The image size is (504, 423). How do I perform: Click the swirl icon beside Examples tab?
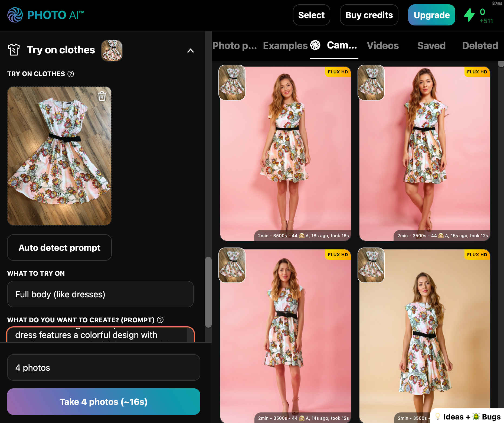pyautogui.click(x=315, y=45)
